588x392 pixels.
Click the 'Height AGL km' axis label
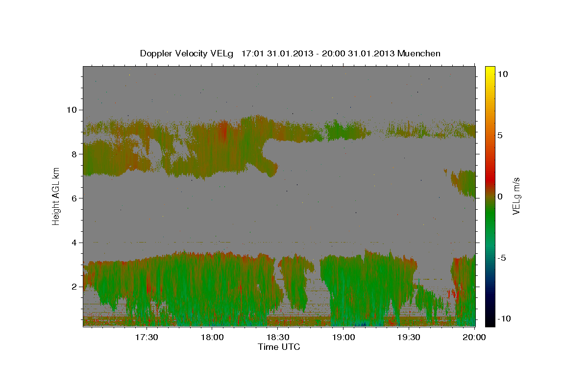[56, 196]
